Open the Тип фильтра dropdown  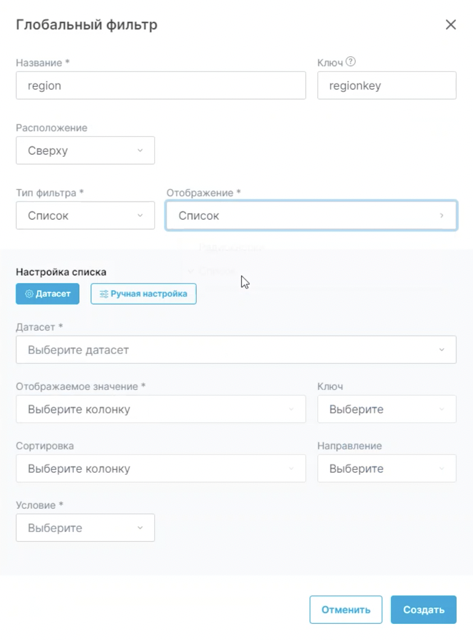click(85, 216)
